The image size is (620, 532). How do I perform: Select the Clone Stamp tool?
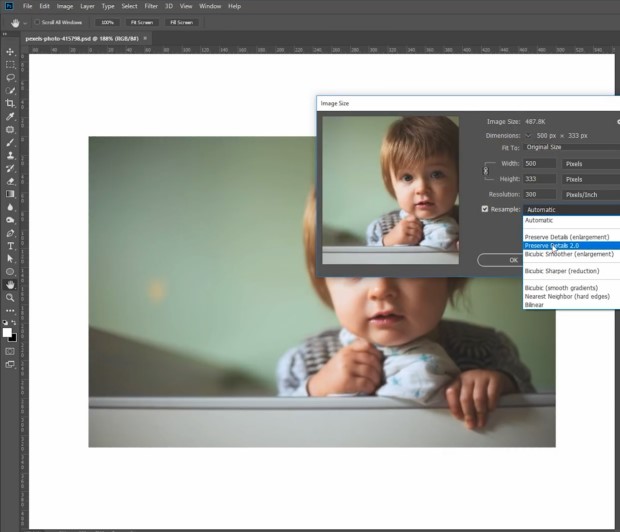10,155
